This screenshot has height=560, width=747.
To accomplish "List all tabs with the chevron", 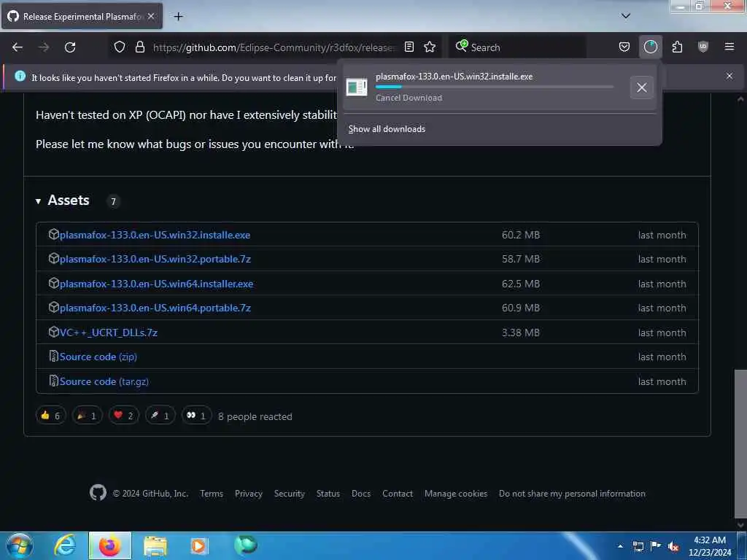I will pyautogui.click(x=625, y=16).
